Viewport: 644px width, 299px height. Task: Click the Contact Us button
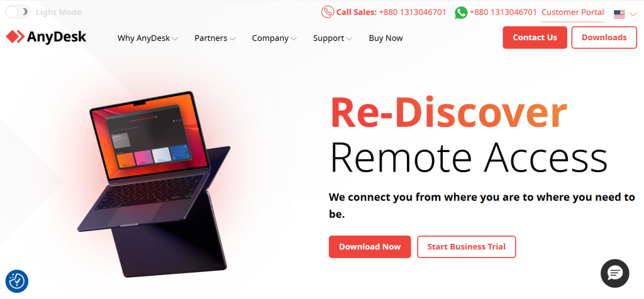[535, 37]
